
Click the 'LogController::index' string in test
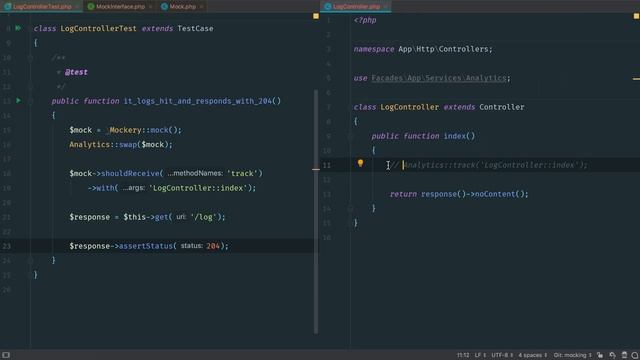[198, 188]
